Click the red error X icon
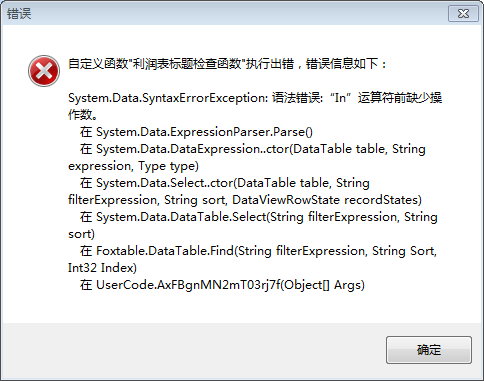 [44, 71]
